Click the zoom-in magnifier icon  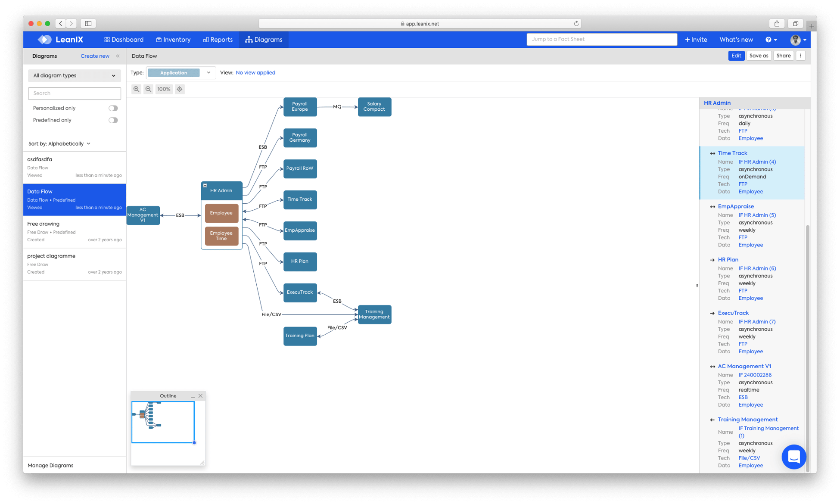point(136,89)
